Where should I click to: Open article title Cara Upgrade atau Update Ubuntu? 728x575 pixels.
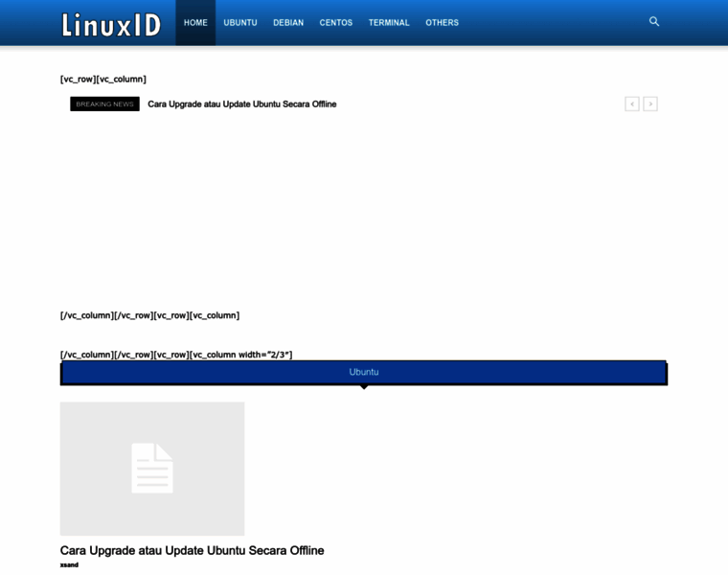coord(193,550)
